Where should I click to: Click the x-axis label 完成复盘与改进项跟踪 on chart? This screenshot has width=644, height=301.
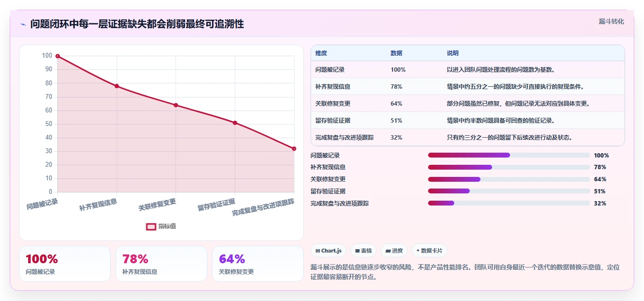(x=264, y=207)
